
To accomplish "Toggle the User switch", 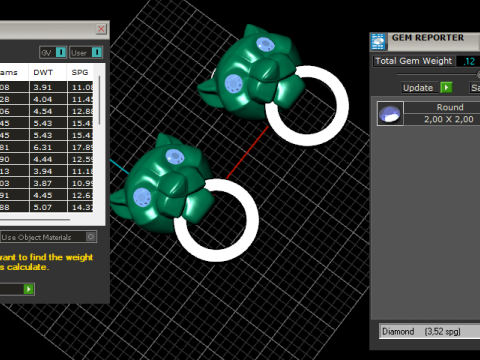I will [x=97, y=52].
